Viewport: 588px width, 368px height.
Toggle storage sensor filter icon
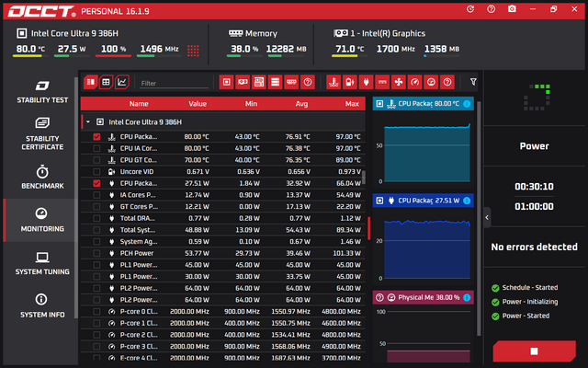(275, 82)
